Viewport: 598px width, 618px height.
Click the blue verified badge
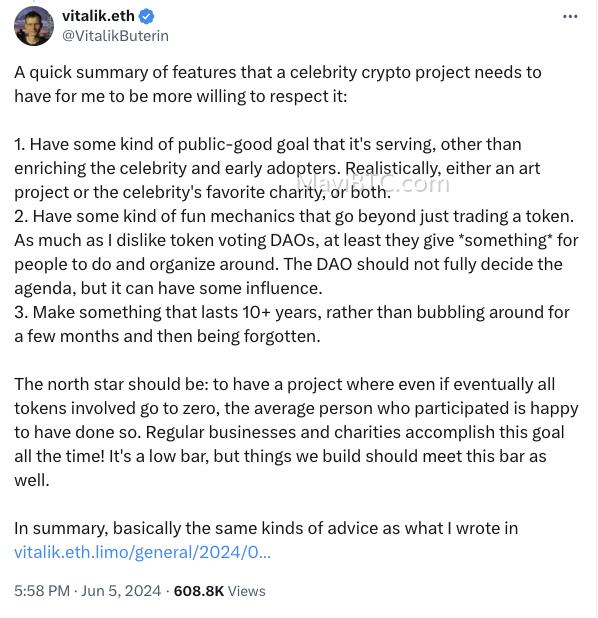click(147, 17)
